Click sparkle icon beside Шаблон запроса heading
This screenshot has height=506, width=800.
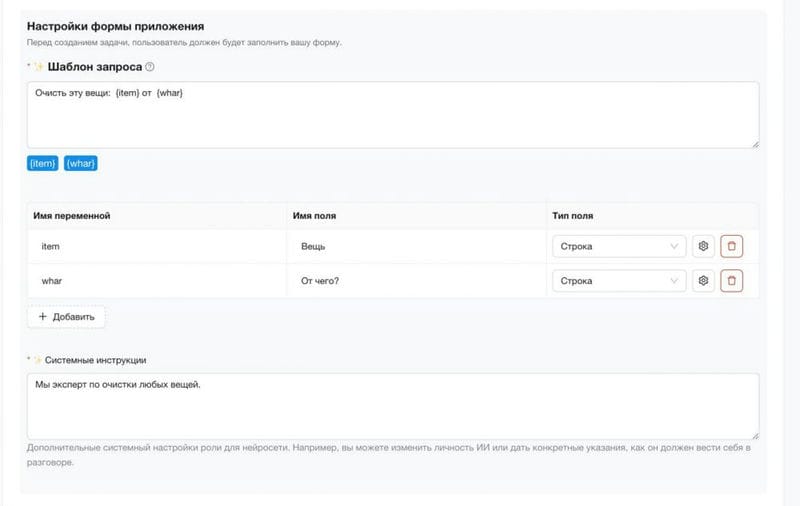point(38,67)
